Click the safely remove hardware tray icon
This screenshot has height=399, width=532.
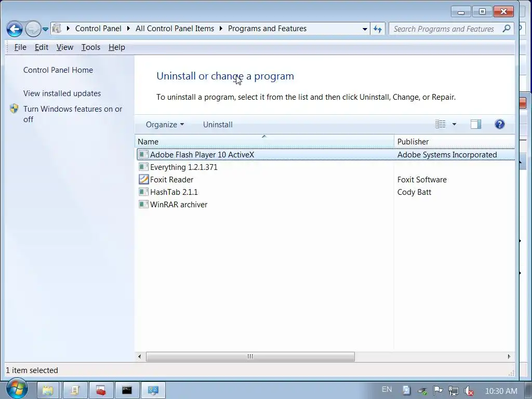click(x=422, y=391)
